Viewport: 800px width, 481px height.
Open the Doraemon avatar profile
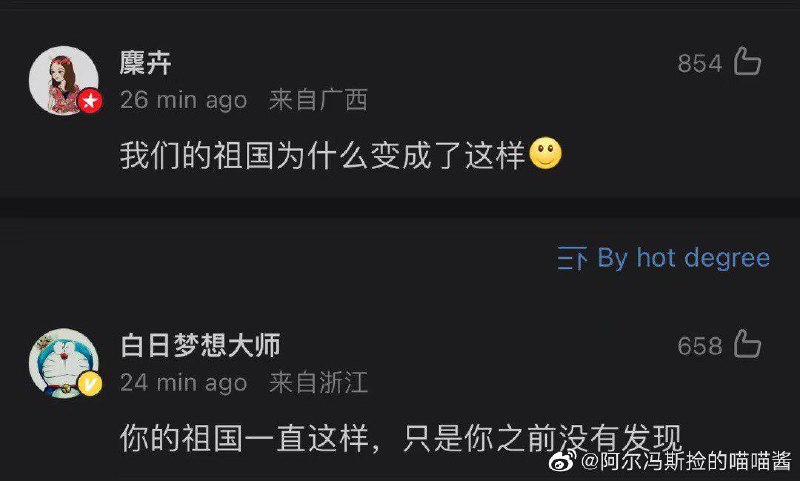64,363
